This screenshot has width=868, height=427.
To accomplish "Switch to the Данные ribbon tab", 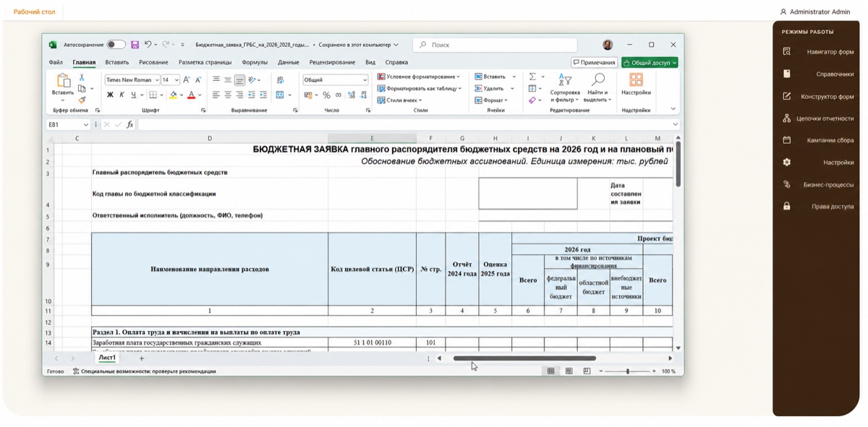I will coord(289,63).
